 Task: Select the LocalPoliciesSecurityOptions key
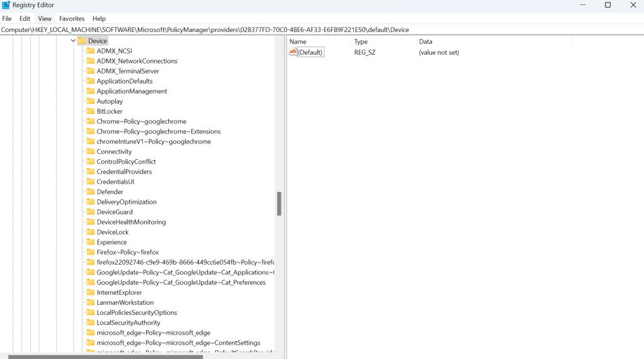(137, 312)
